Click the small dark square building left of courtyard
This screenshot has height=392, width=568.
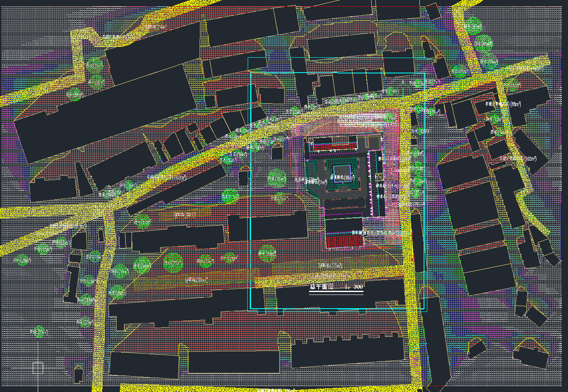click(277, 153)
